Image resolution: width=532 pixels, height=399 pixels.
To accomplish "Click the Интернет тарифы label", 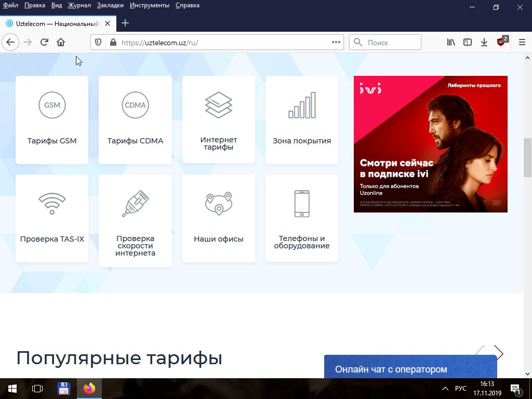I will click(x=219, y=143).
